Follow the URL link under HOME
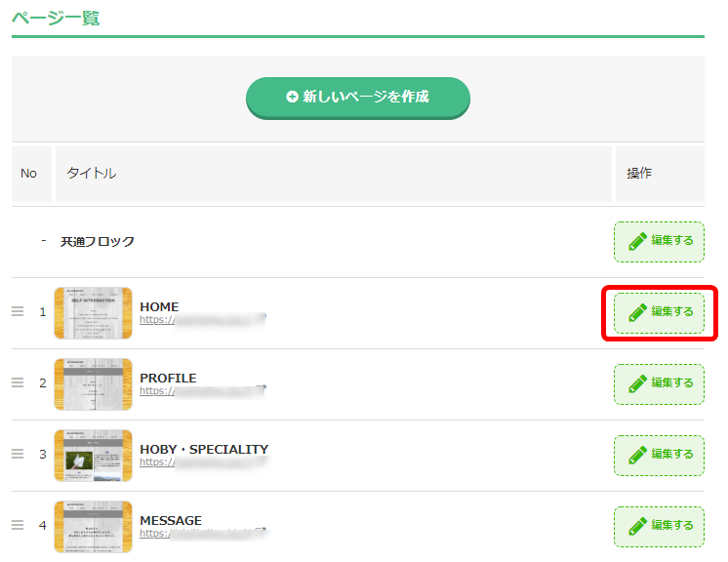 (x=203, y=320)
